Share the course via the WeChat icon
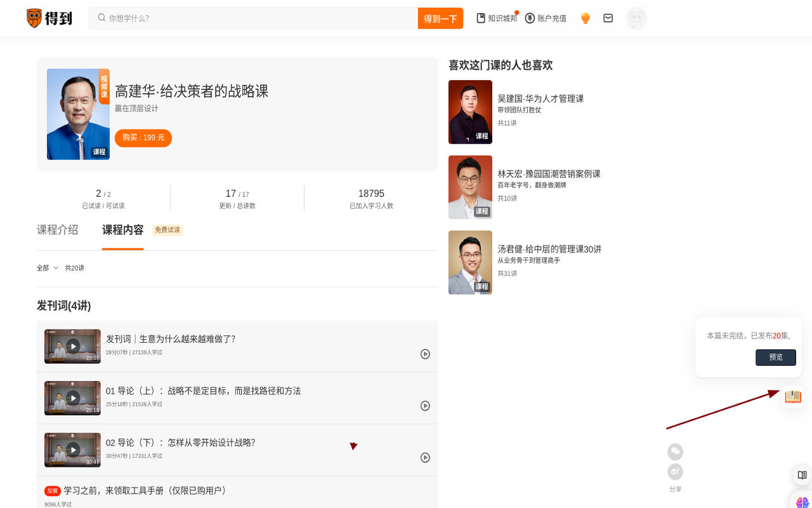 (x=675, y=451)
